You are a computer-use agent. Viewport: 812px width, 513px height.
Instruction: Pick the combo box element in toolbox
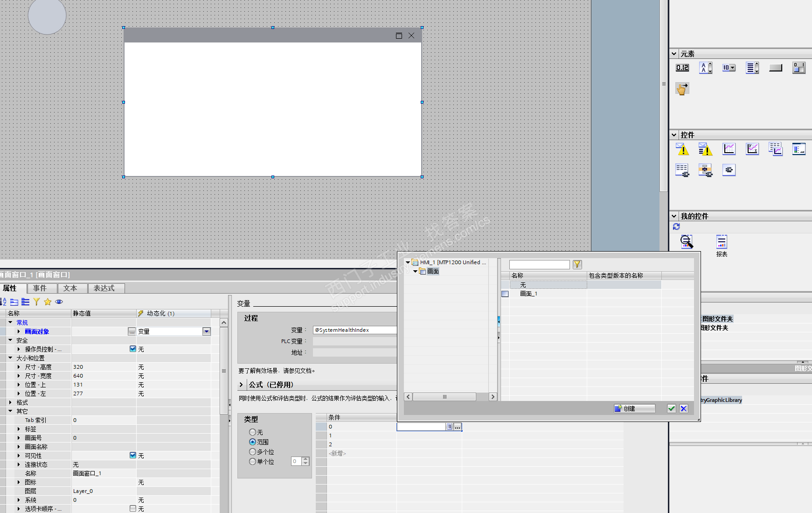click(729, 68)
